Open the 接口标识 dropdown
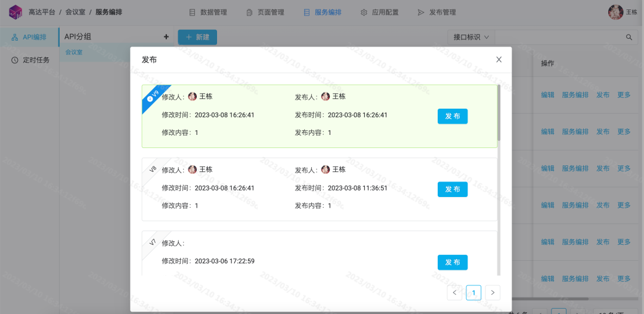Screen dimensions: 644x314 tap(471, 37)
